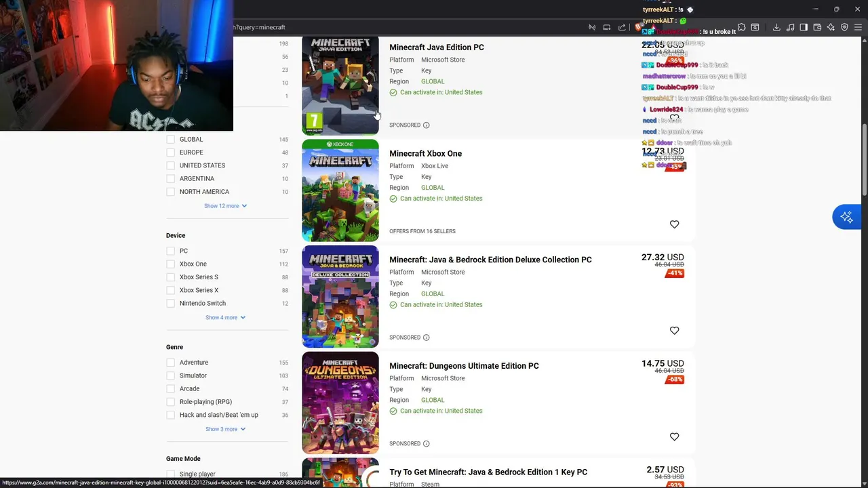Check the Xbox Series S device filter
This screenshot has height=488, width=868.
point(171,277)
